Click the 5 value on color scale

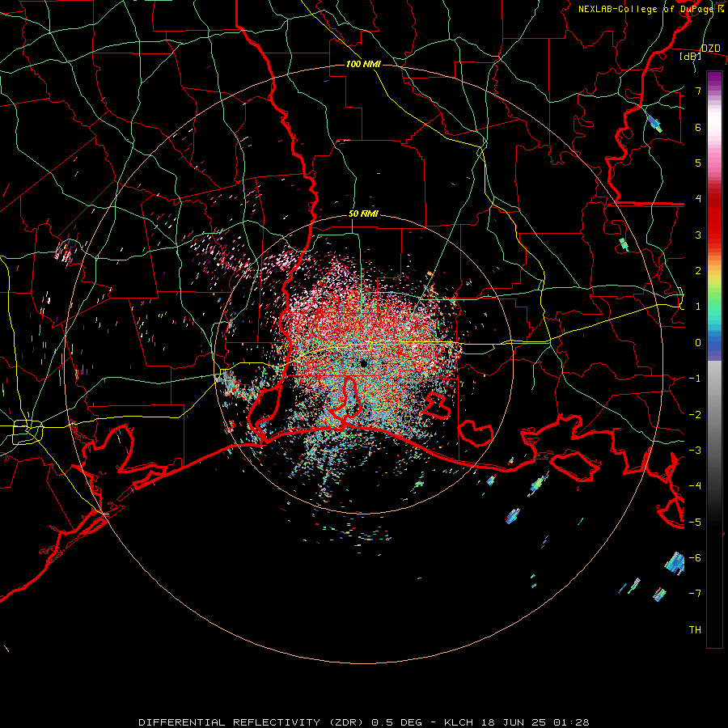pos(698,163)
